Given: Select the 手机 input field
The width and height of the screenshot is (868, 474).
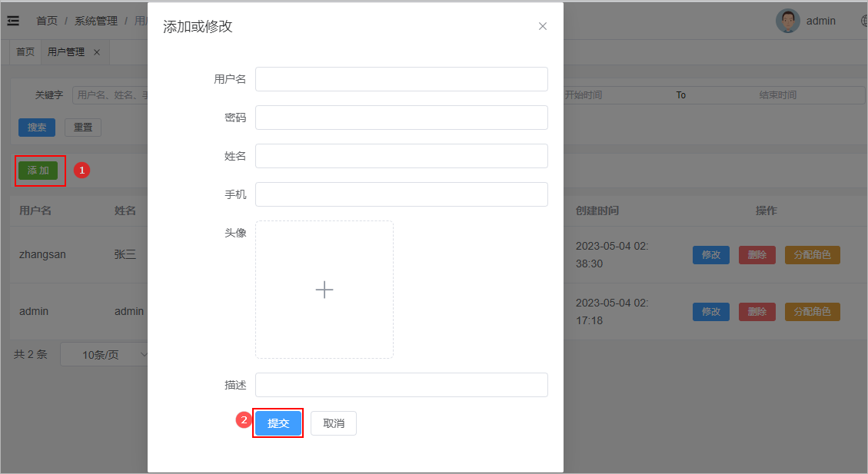Looking at the screenshot, I should 401,194.
